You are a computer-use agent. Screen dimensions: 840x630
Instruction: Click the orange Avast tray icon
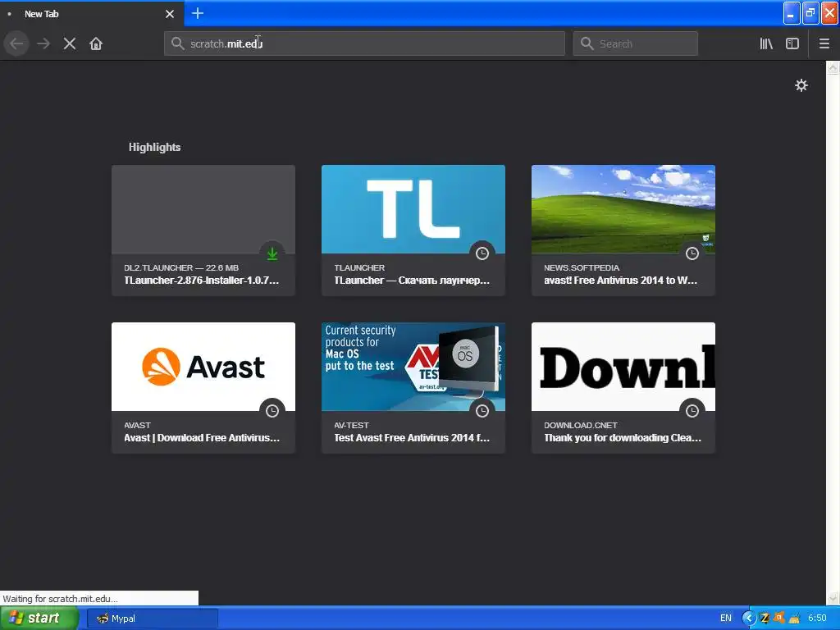pyautogui.click(x=779, y=618)
